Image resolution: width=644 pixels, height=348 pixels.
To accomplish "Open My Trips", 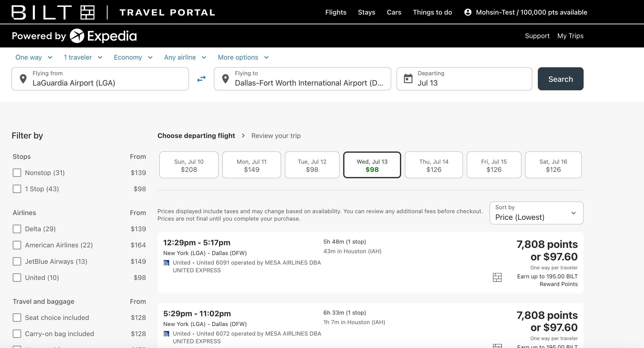I will click(570, 36).
